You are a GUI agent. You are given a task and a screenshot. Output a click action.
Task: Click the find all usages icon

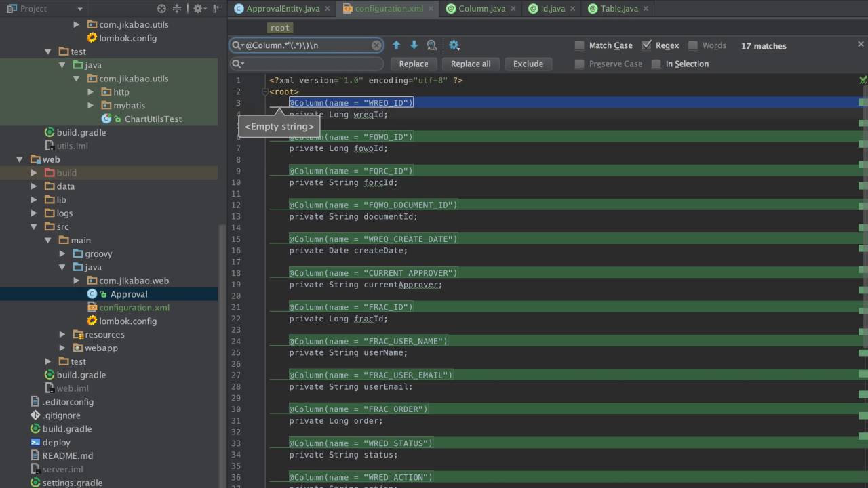432,45
